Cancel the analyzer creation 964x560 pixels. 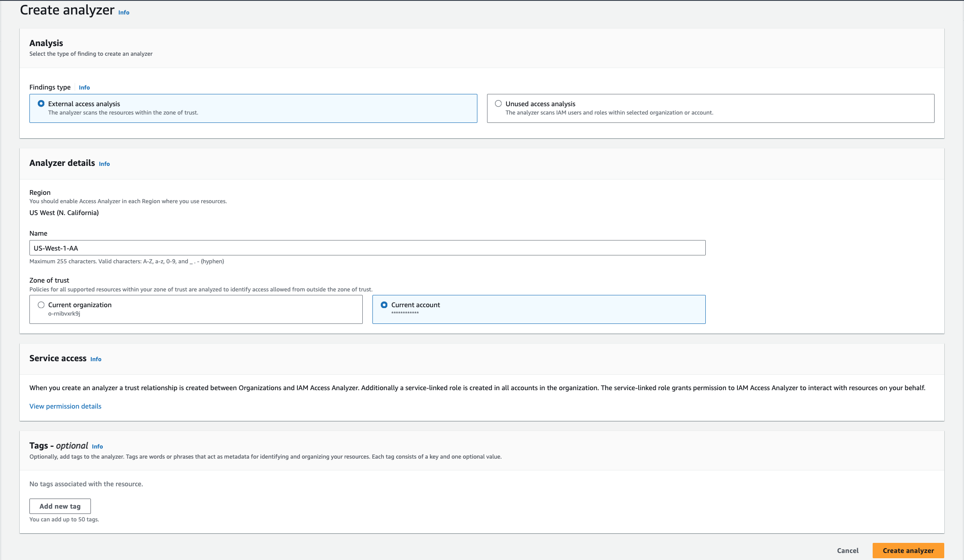(847, 550)
